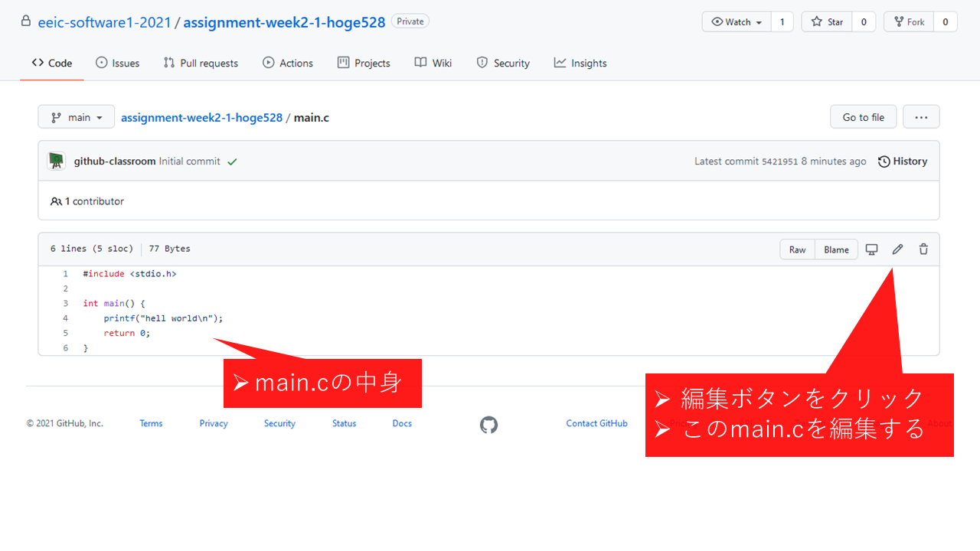Open the Pull requests tab
Screen dimensions: 980x551
[201, 64]
